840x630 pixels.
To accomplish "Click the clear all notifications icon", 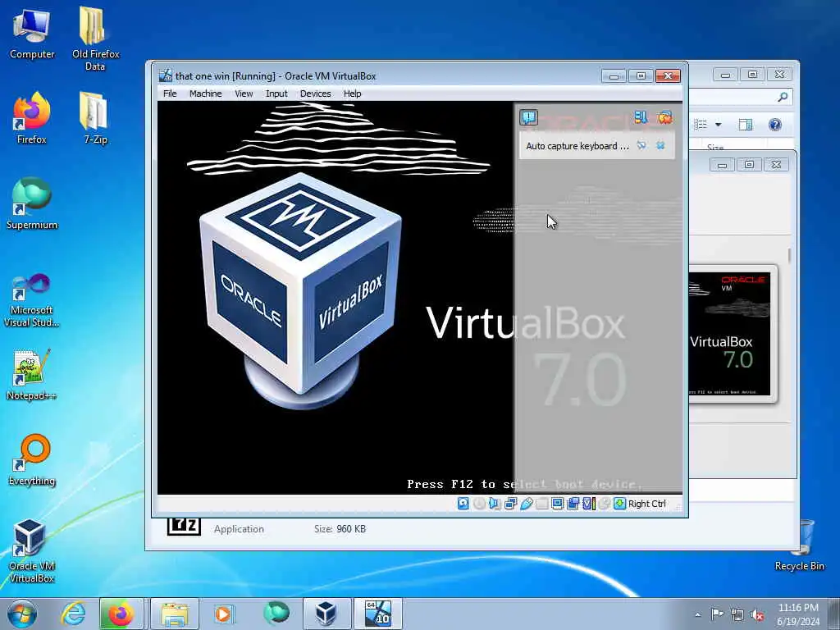I will (x=664, y=117).
